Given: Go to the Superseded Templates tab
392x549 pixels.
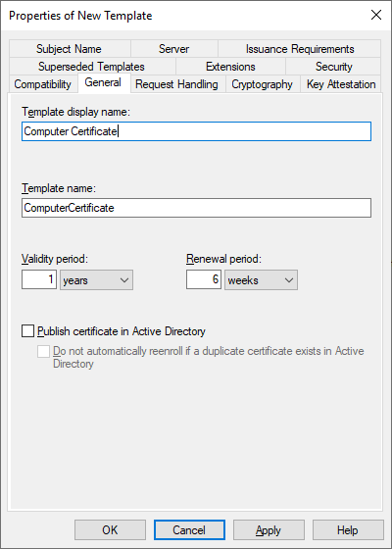Looking at the screenshot, I should pos(92,67).
